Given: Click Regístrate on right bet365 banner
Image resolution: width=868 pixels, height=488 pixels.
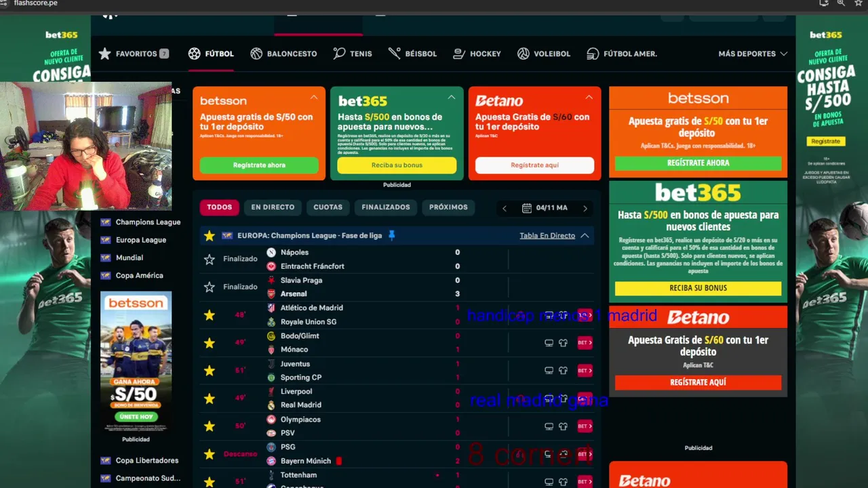Looking at the screenshot, I should coord(825,141).
